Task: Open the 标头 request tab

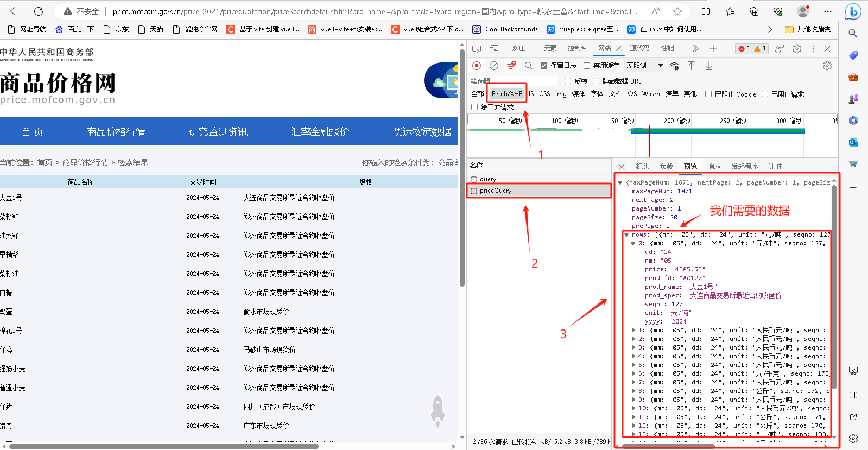Action: 643,167
